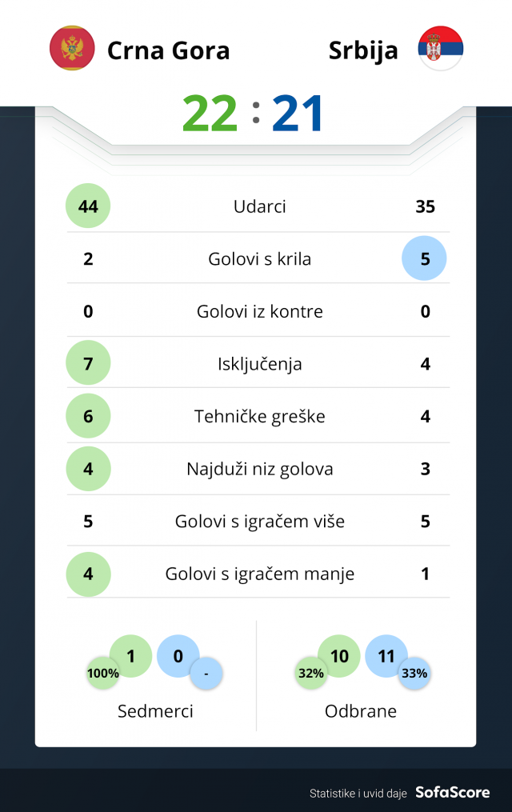Click the green 10 Odbrane circle
The image size is (512, 812).
click(x=339, y=656)
